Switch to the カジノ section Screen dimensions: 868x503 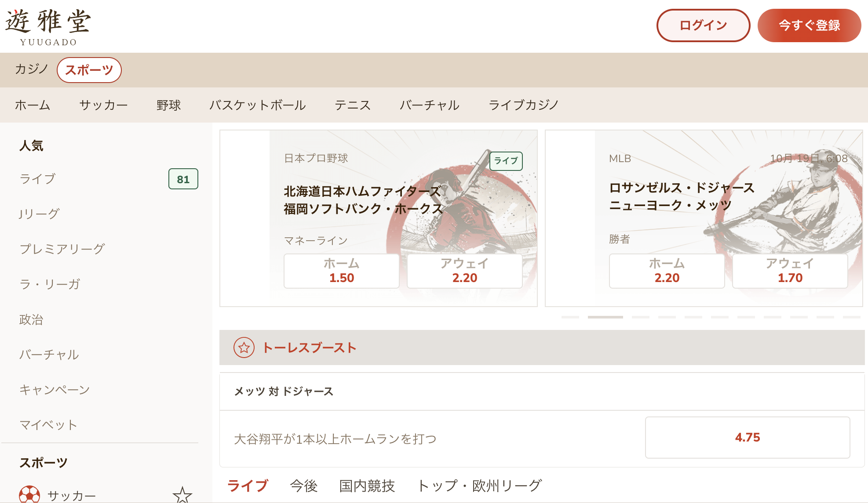[31, 69]
